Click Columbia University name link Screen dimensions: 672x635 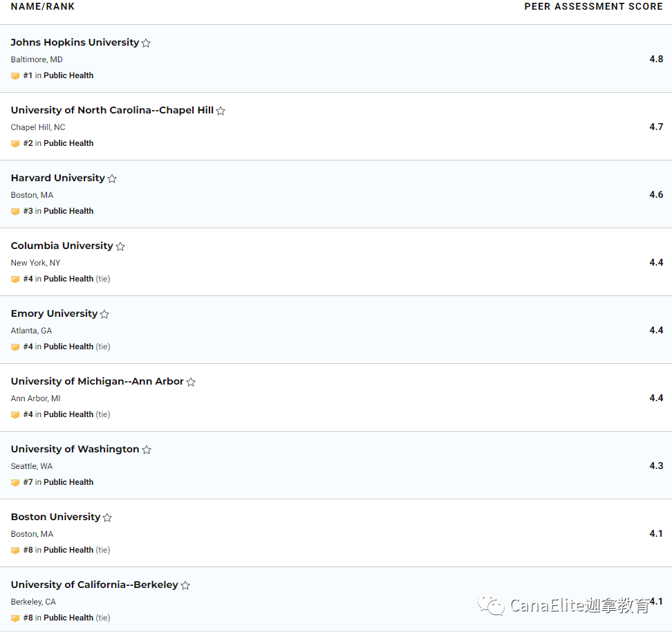pyautogui.click(x=62, y=246)
